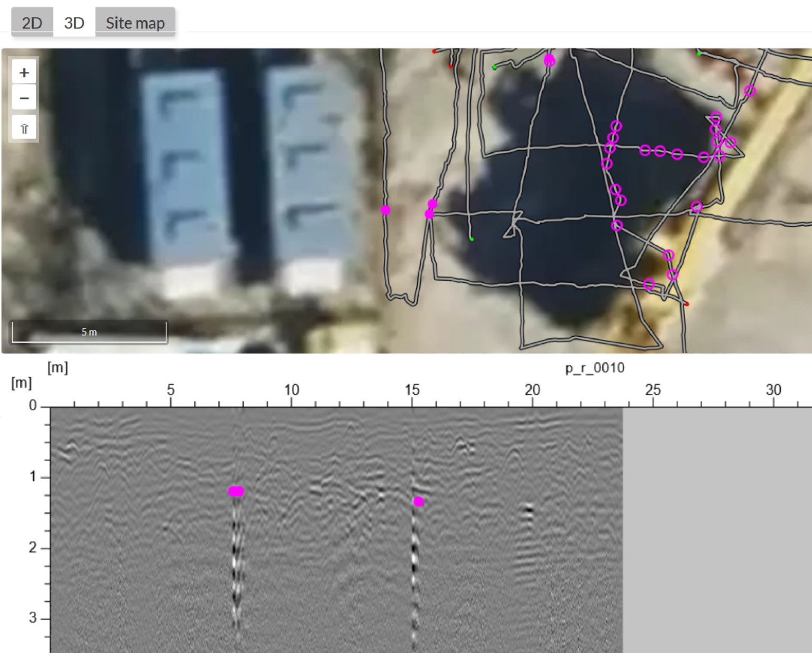
Task: Click the red survey endpoint dot on the map
Action: [x=688, y=303]
